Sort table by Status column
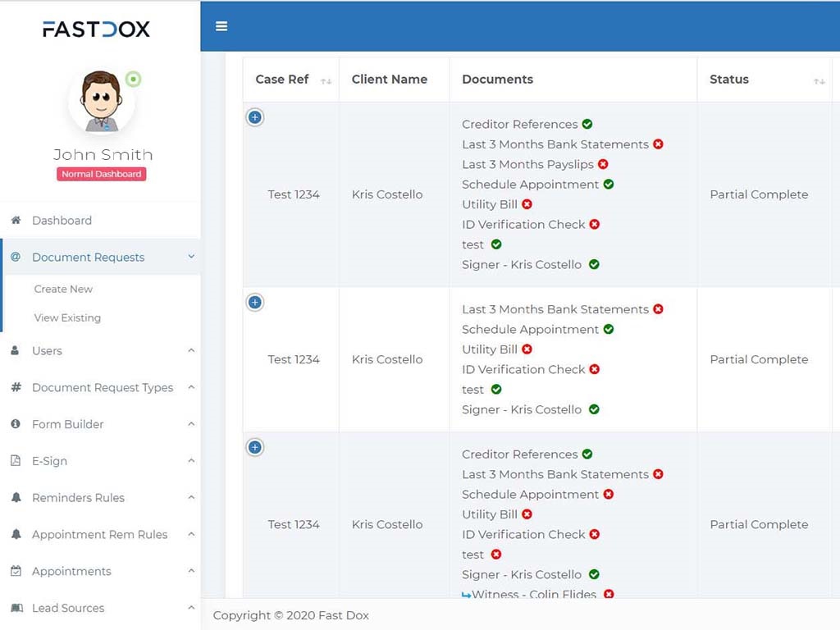This screenshot has width=840, height=630. [818, 80]
